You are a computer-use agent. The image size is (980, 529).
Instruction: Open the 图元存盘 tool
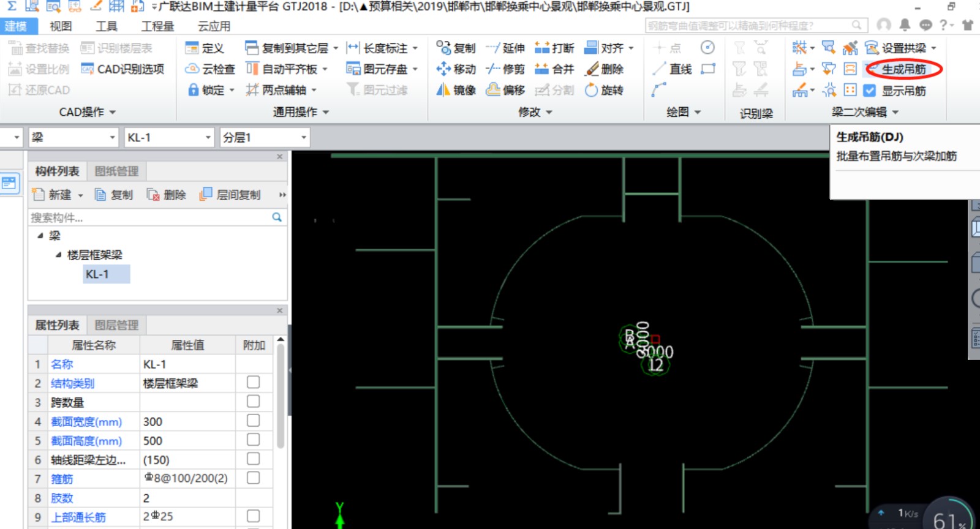click(382, 69)
